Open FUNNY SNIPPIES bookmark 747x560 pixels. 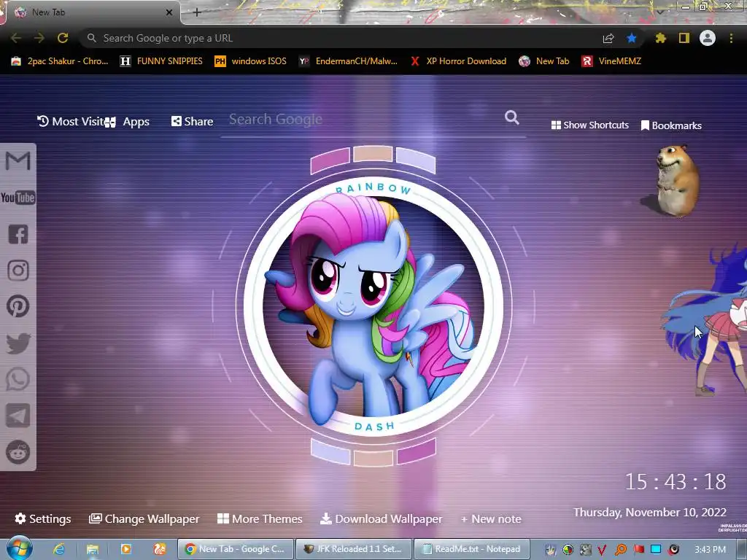(162, 61)
